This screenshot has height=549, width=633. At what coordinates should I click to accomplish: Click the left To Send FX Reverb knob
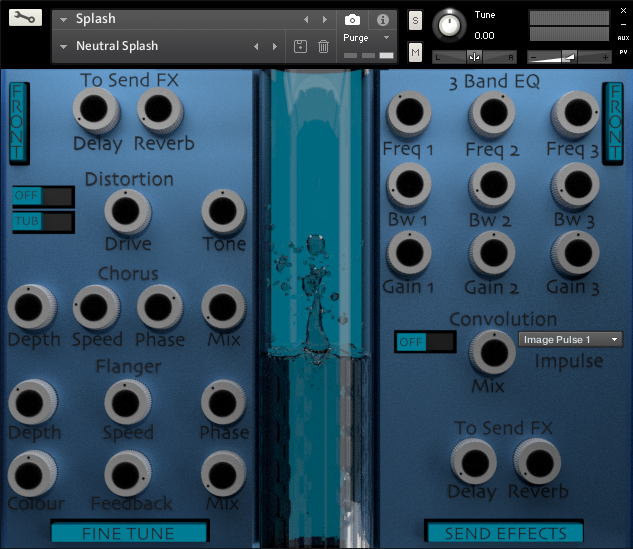(159, 110)
